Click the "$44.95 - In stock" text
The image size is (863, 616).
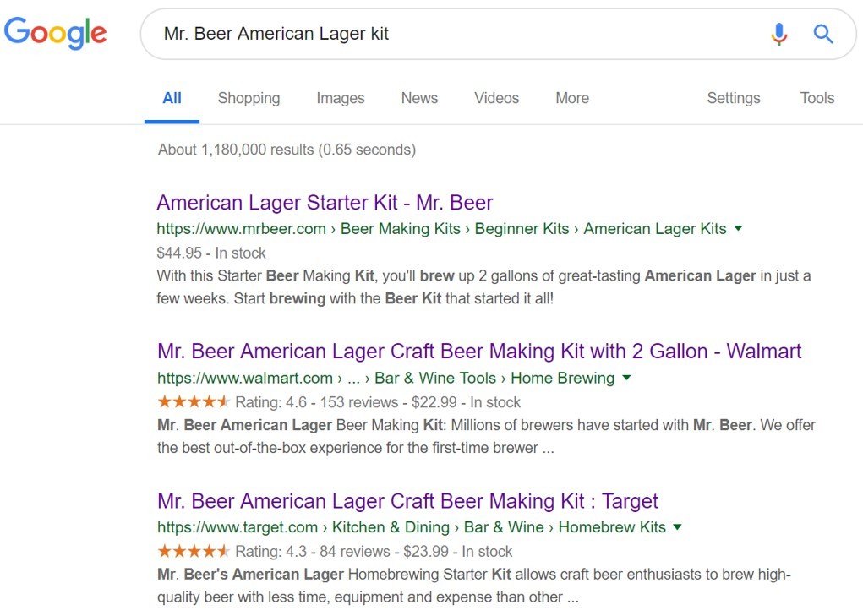click(211, 253)
